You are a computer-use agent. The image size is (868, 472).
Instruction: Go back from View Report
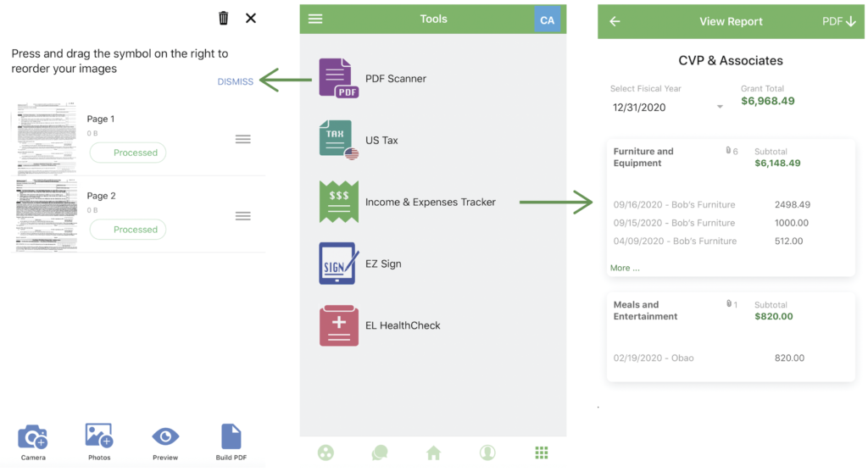(x=615, y=21)
